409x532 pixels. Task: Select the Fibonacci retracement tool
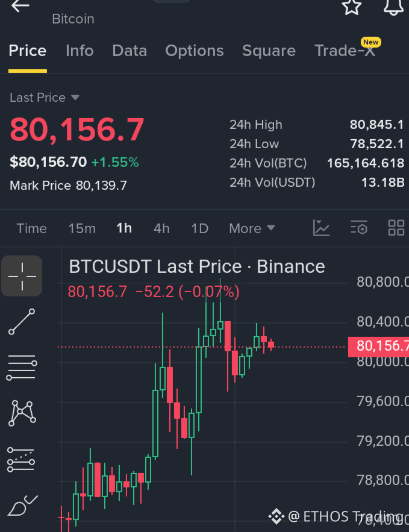(21, 460)
